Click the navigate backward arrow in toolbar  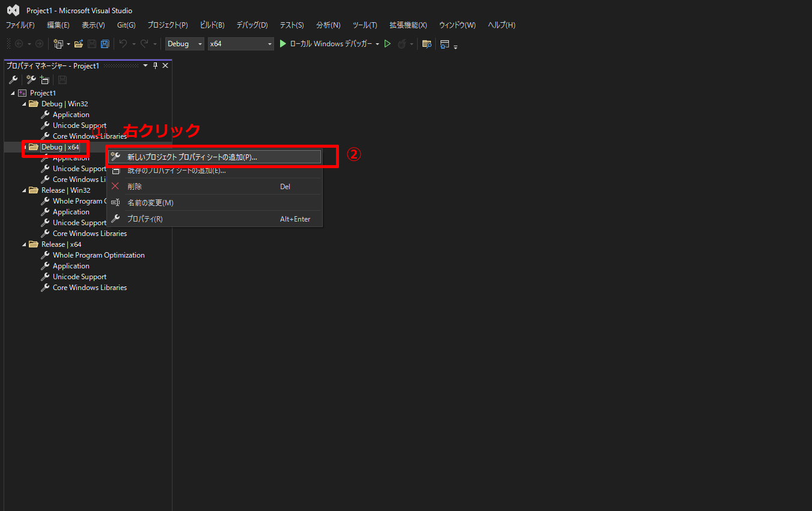pos(19,44)
